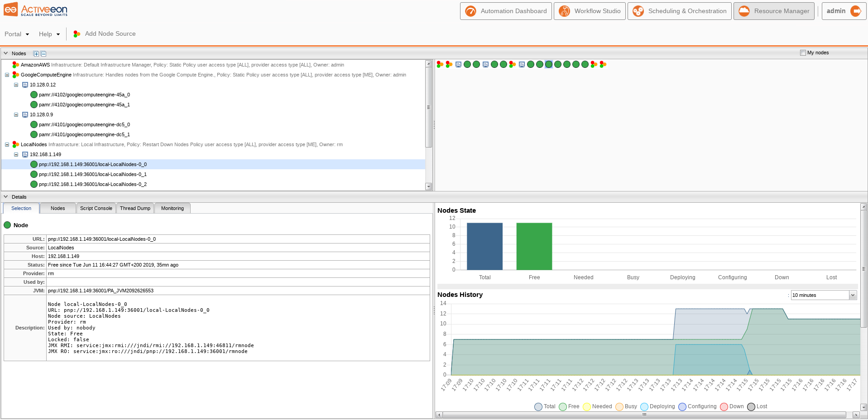
Task: Toggle the Total series in history legend
Action: pos(545,406)
